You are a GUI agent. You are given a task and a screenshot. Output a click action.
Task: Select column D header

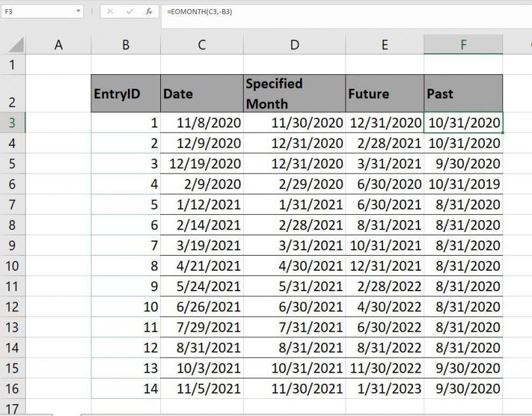pos(294,44)
